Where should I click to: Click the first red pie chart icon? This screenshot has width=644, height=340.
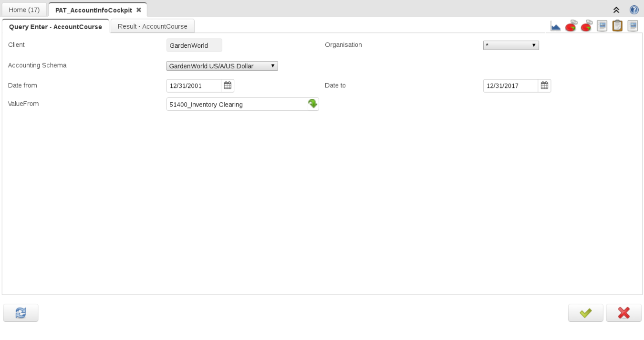click(571, 26)
